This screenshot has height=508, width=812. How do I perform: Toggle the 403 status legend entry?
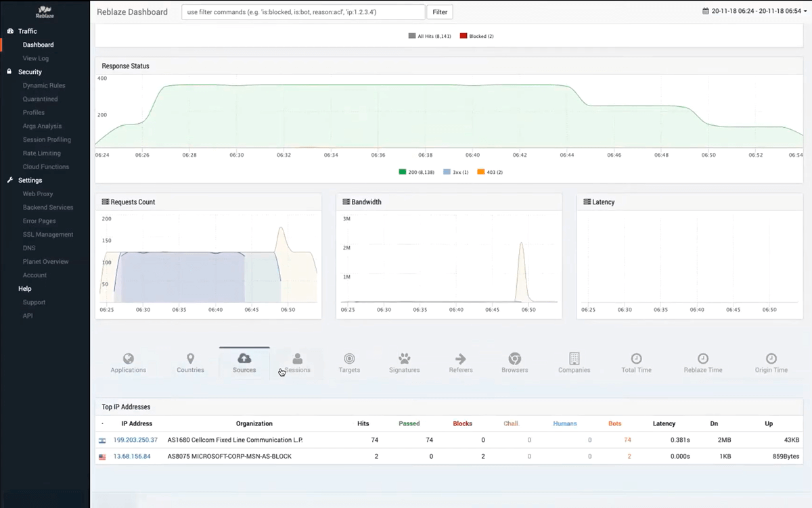490,172
